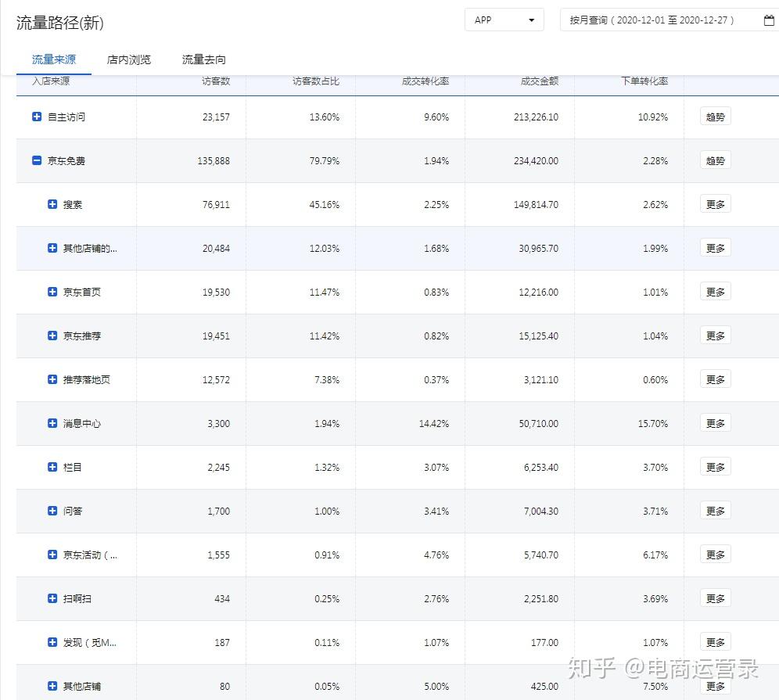Click 更多 button in 京东首页 row
This screenshot has height=700, width=779.
pos(716,292)
